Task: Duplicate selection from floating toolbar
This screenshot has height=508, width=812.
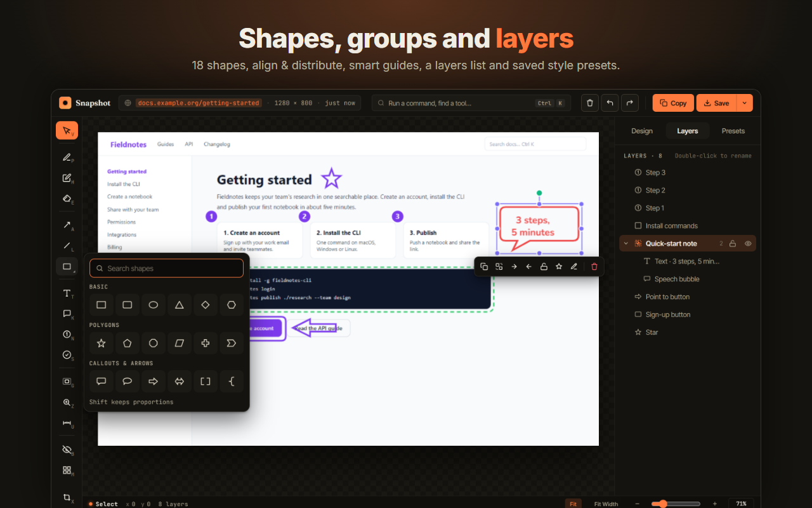Action: click(x=484, y=267)
